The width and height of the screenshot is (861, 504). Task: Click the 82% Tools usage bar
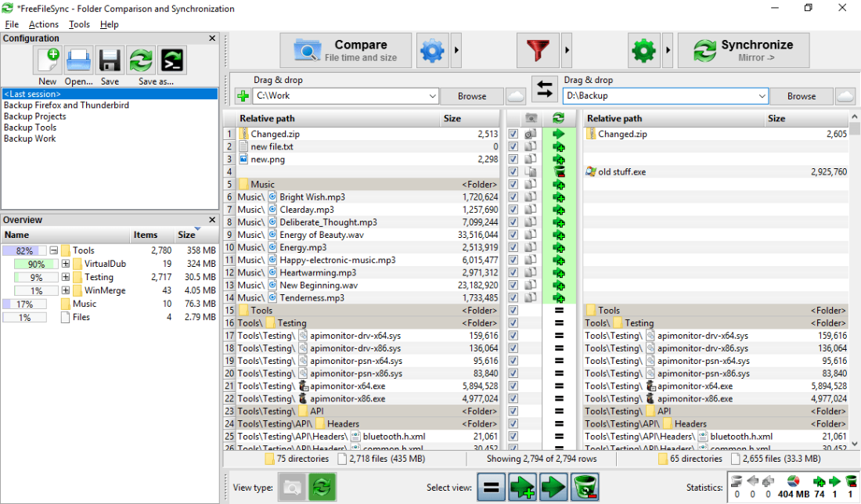24,250
